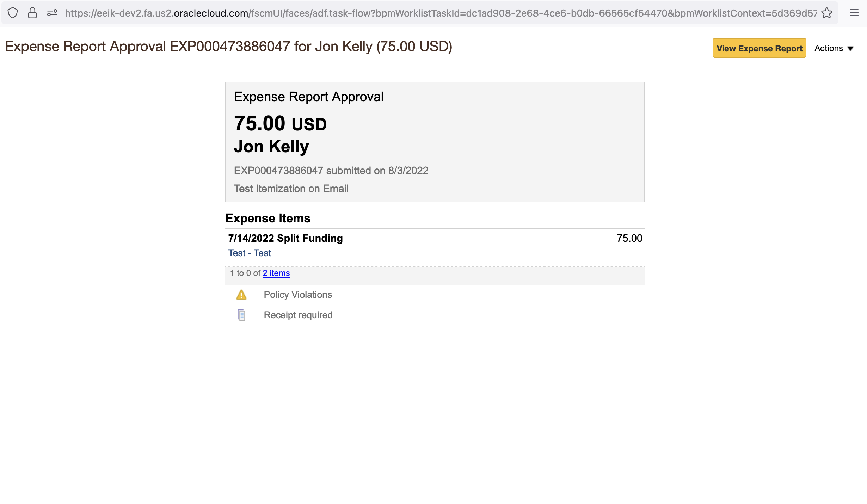This screenshot has height=504, width=867.
Task: Click the Receipt required document icon
Action: click(x=242, y=315)
